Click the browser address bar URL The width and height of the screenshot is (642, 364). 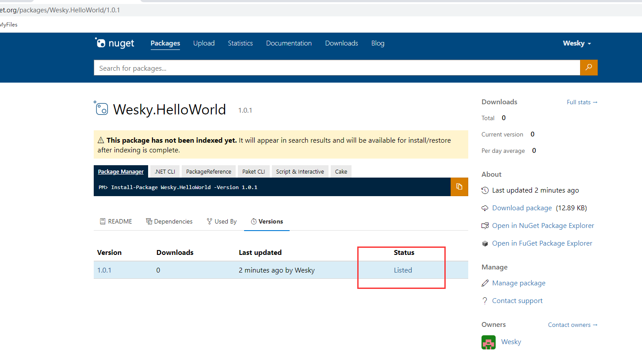(x=60, y=10)
